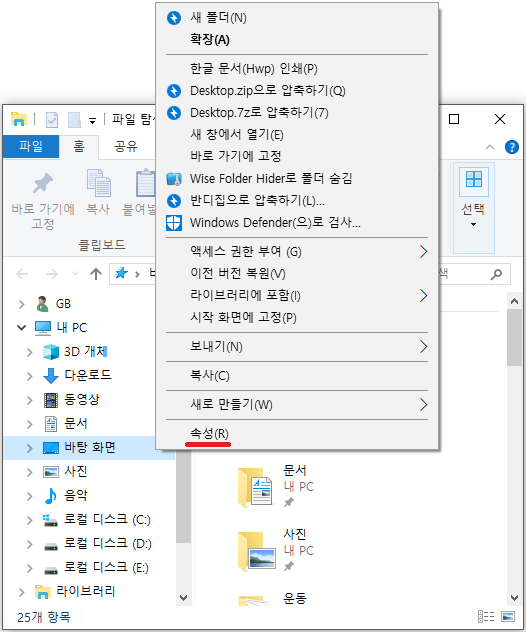Expand 새로 만들기(W) submenu
Image resolution: width=526 pixels, height=632 pixels.
pos(297,404)
